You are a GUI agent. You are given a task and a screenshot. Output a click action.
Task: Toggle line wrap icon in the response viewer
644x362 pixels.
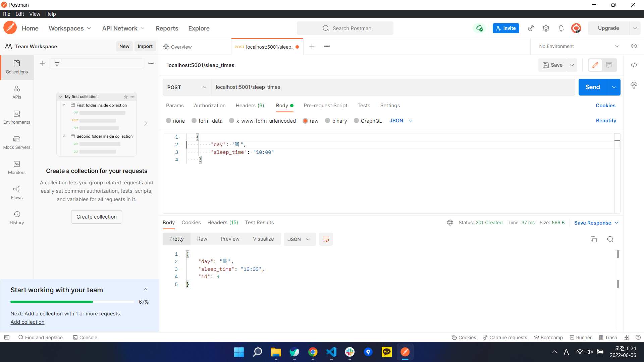click(x=326, y=239)
